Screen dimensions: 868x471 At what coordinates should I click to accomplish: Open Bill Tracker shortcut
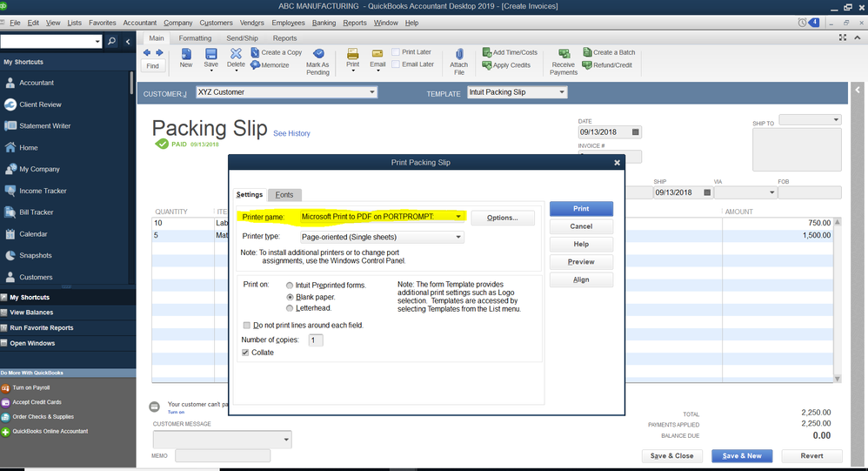click(x=36, y=212)
